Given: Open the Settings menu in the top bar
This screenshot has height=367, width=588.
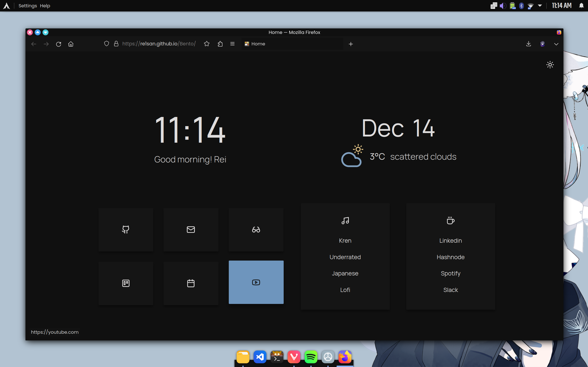Looking at the screenshot, I should tap(28, 6).
